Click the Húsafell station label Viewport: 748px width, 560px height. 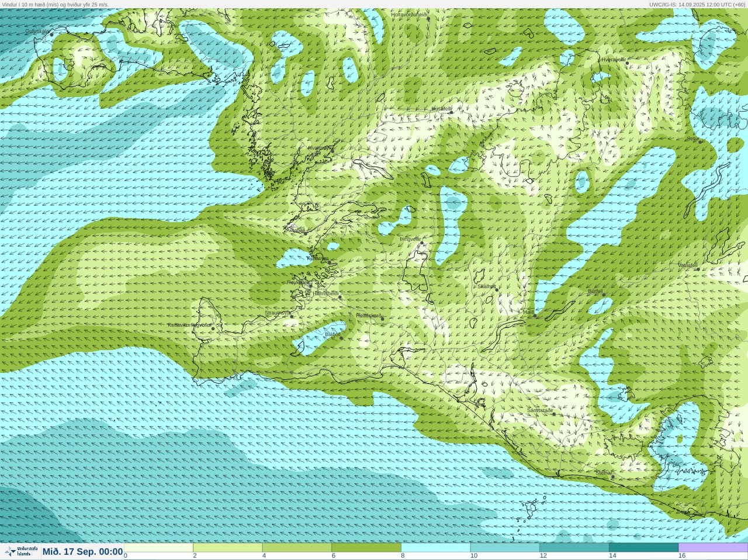click(441, 109)
